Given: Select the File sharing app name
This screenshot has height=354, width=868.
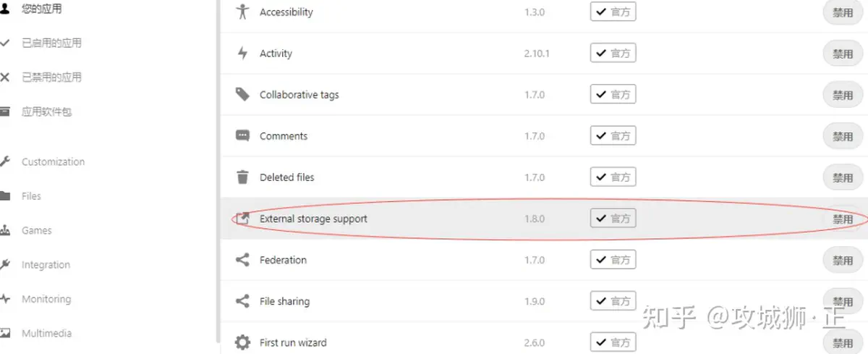Looking at the screenshot, I should pyautogui.click(x=284, y=301).
